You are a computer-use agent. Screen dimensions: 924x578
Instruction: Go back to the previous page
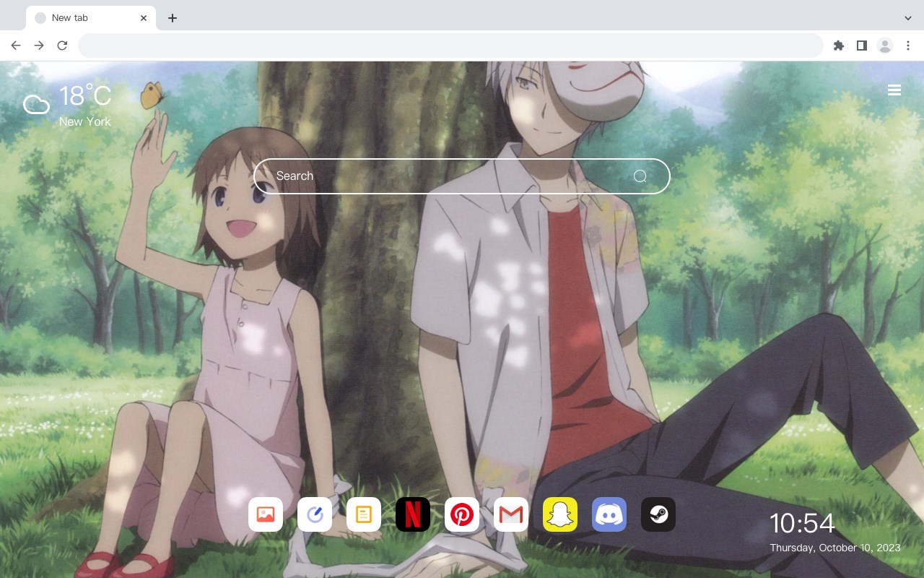16,46
